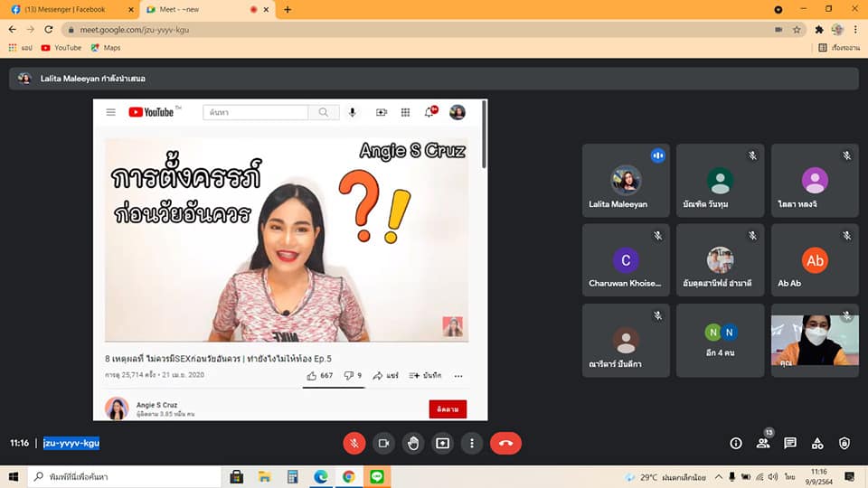Expand hidden system tray icons chevron
This screenshot has height=488, width=868.
coord(718,477)
